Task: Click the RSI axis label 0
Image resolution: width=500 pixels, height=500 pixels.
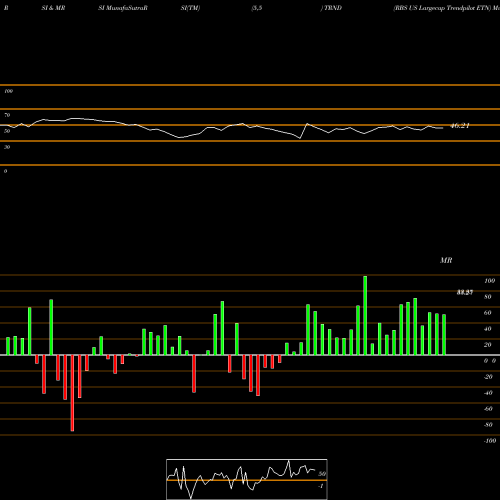Action: [x=5, y=171]
